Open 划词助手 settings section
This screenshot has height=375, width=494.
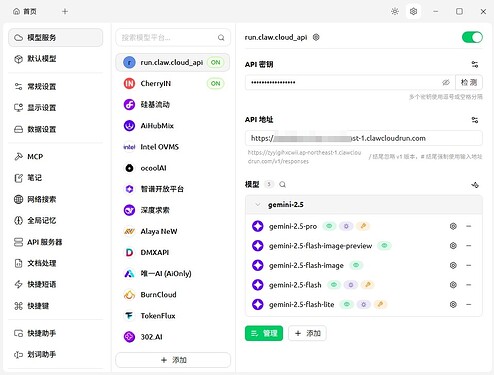pyautogui.click(x=56, y=354)
